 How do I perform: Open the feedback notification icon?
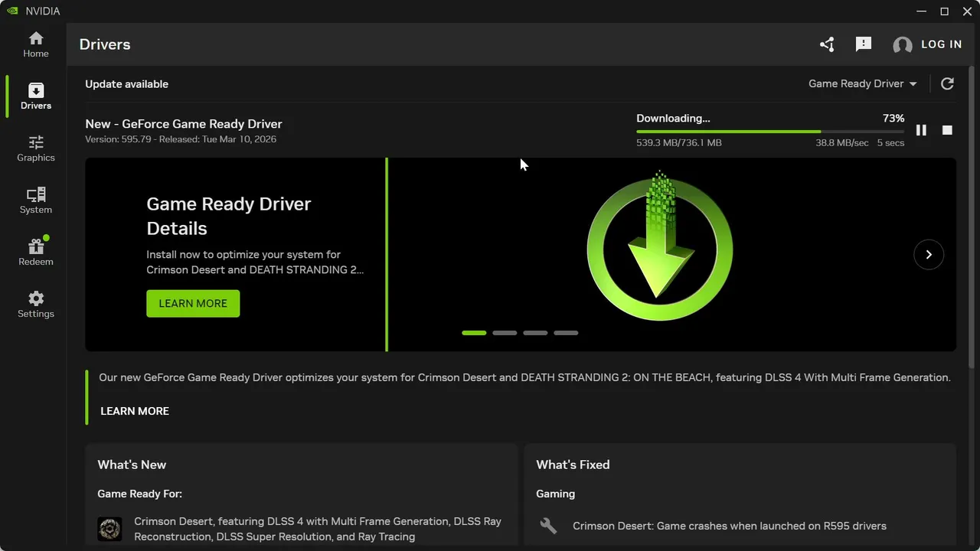[x=864, y=44]
